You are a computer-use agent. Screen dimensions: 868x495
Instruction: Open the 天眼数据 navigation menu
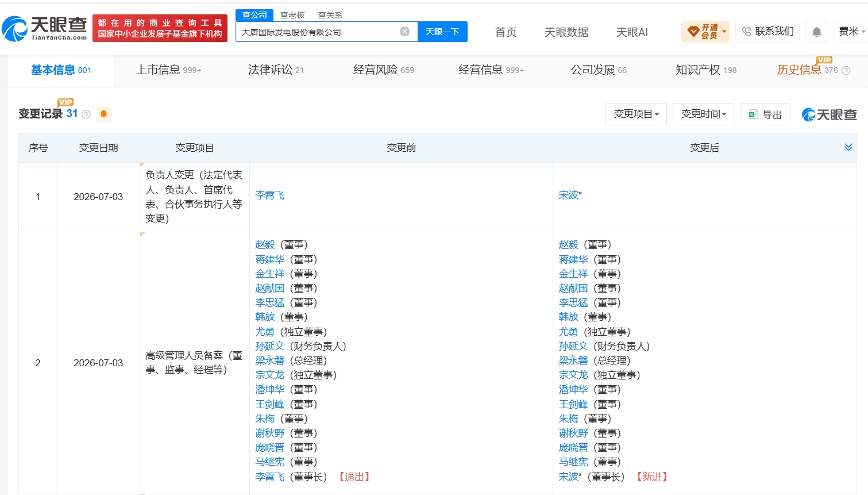pyautogui.click(x=566, y=32)
